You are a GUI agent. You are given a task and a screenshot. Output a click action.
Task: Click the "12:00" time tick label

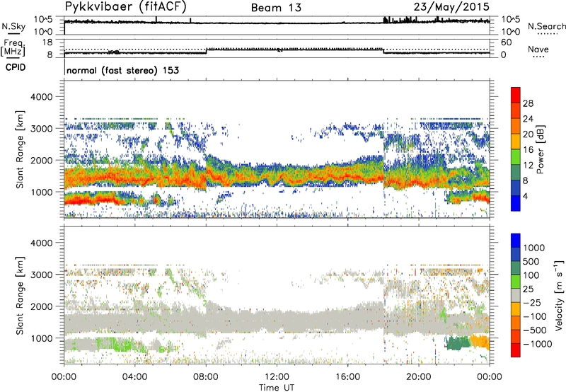(x=277, y=377)
